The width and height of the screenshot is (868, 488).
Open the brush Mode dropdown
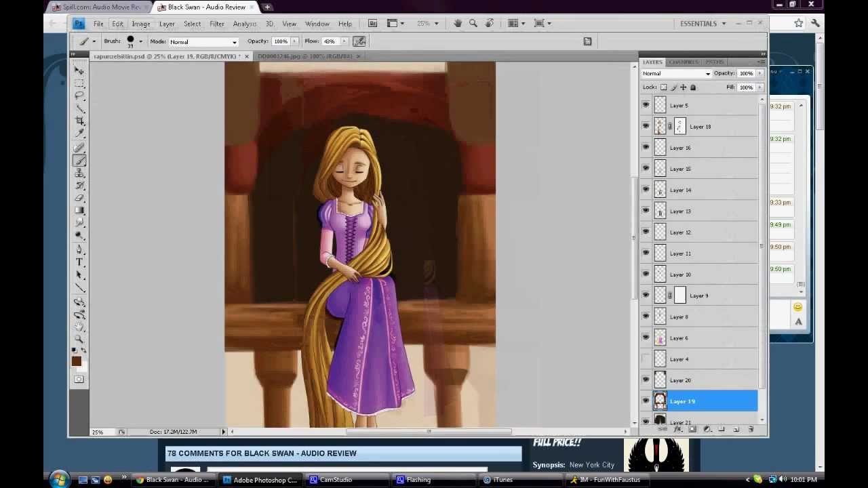pyautogui.click(x=203, y=42)
